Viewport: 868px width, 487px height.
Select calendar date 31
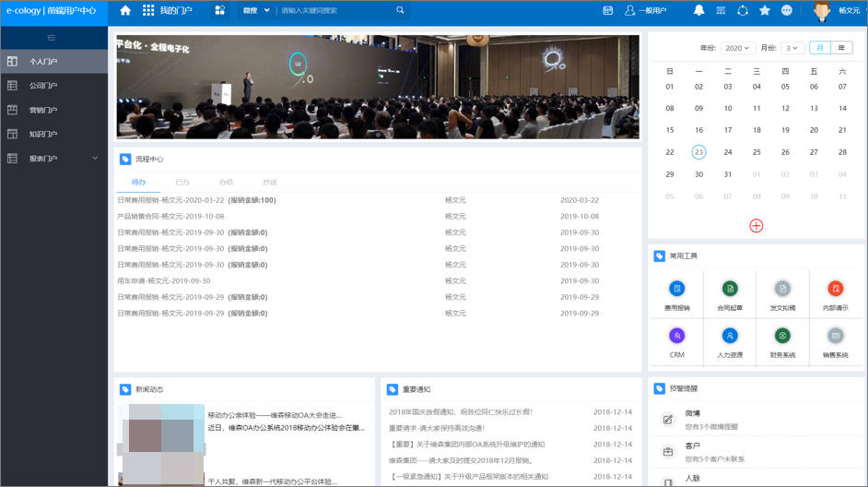(x=728, y=174)
